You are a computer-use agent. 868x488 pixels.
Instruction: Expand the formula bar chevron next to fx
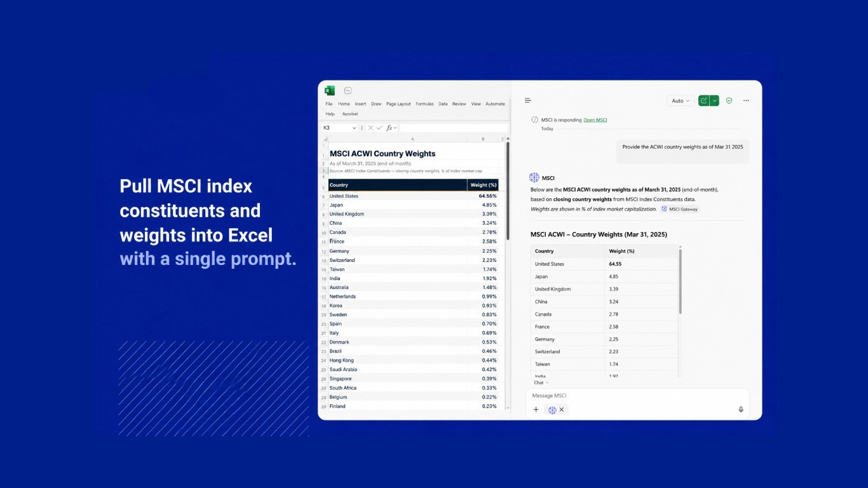click(395, 128)
